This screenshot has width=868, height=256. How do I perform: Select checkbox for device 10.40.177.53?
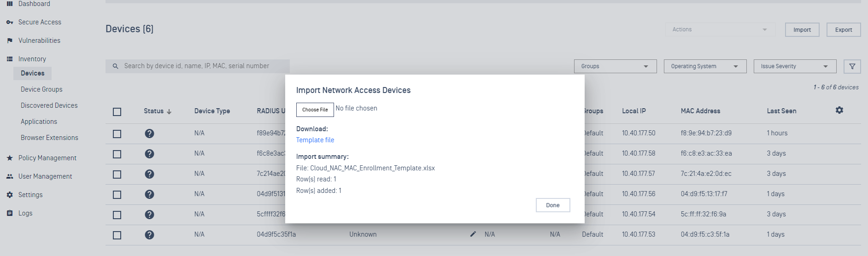pyautogui.click(x=117, y=235)
